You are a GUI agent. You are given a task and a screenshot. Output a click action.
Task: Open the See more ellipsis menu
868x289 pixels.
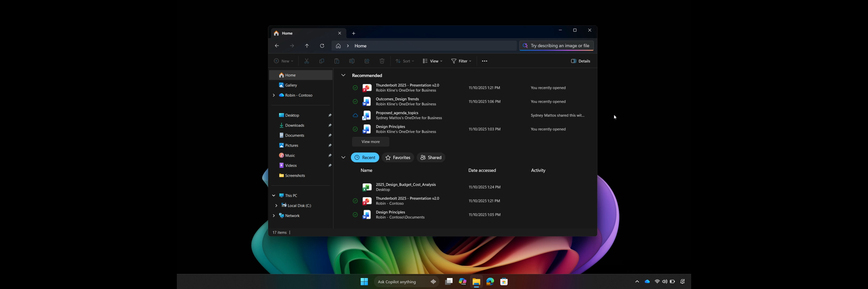coord(485,61)
